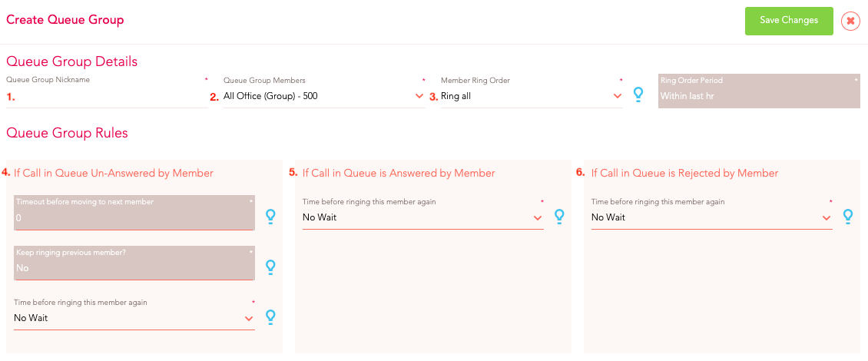Click the If Call in Queue is Rejected heading
Screen dimensions: 868x361
click(684, 174)
